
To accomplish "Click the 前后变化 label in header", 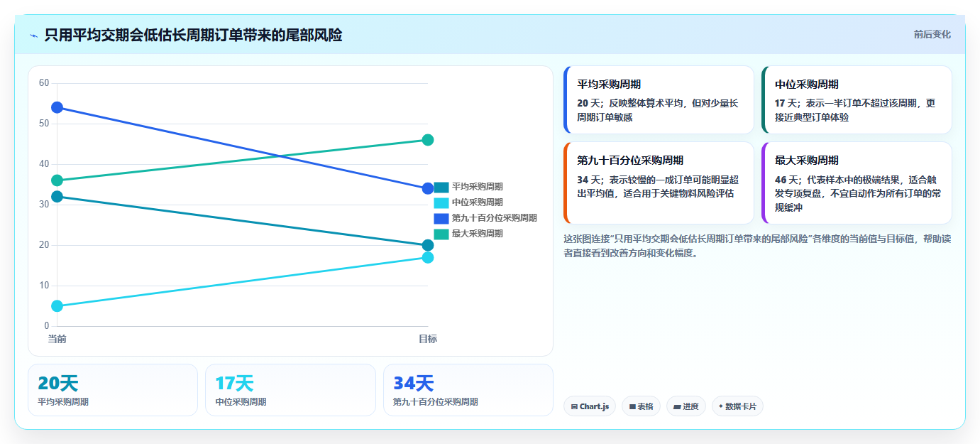I will (932, 34).
